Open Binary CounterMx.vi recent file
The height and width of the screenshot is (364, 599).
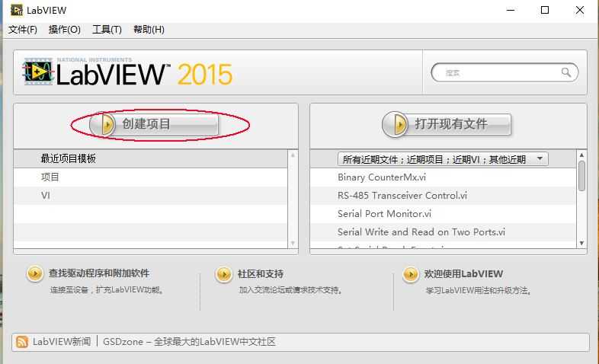click(x=382, y=177)
